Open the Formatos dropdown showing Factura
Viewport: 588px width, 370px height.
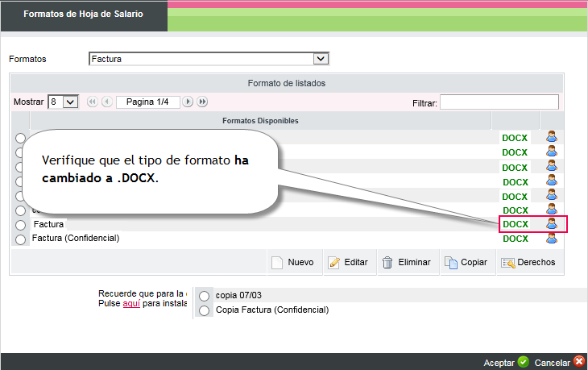click(209, 59)
